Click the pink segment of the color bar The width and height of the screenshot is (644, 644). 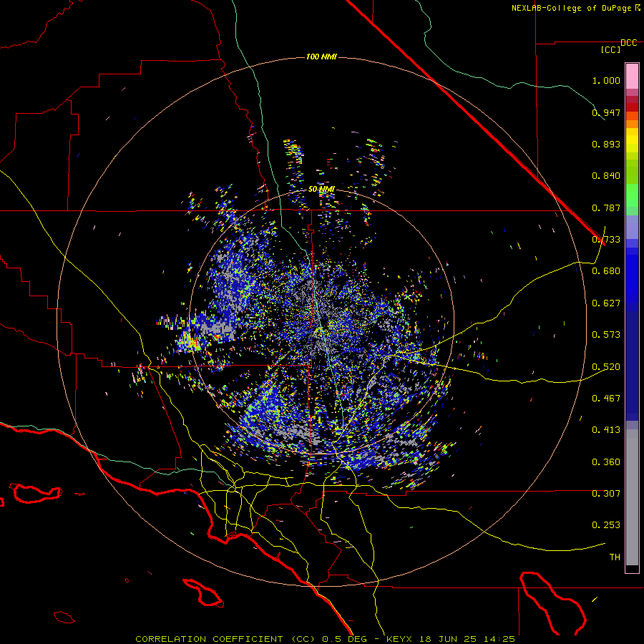[x=632, y=76]
